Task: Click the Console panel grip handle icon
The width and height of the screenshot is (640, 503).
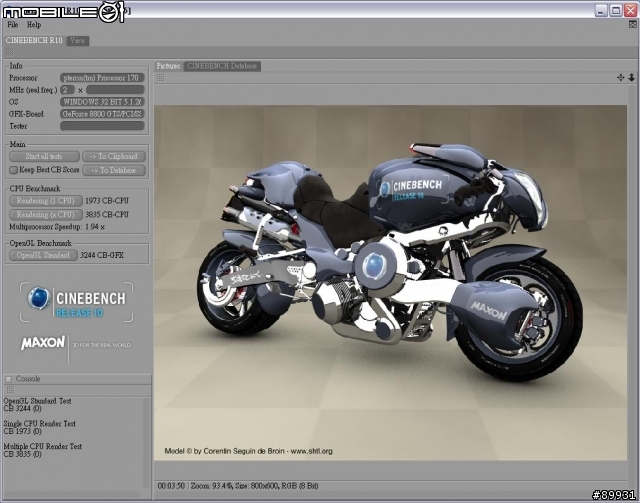Action: (x=10, y=390)
